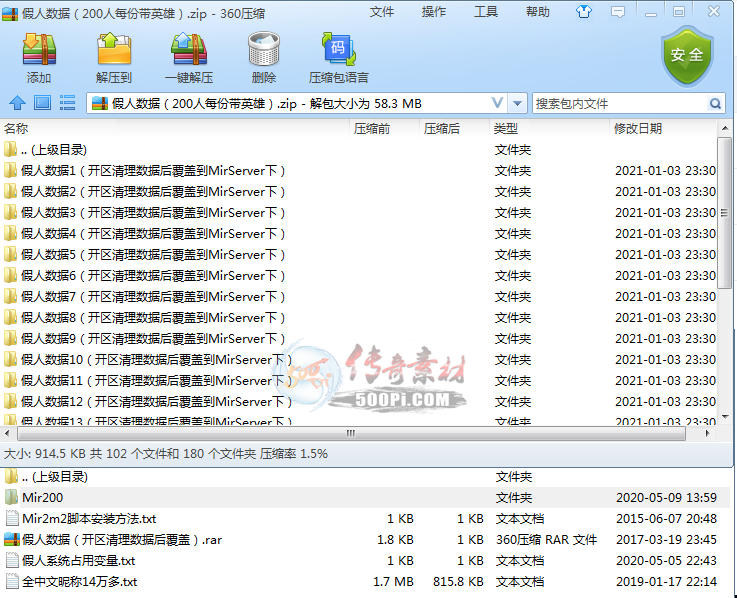
Task: Click 360压缩 RAR 文件 type cell
Action: [x=546, y=539]
